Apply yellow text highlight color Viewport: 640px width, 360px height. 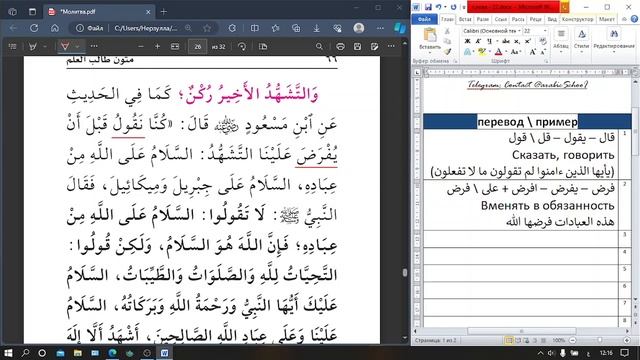[x=482, y=52]
